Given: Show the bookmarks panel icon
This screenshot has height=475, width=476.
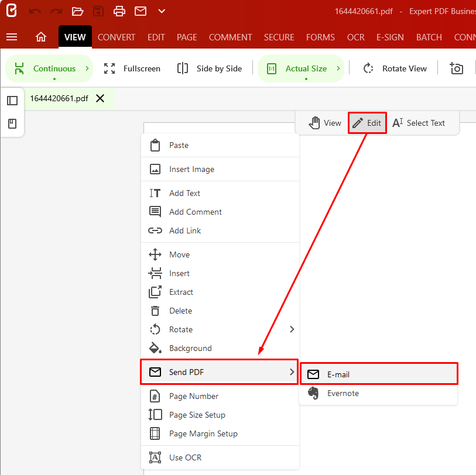Looking at the screenshot, I should [x=12, y=123].
